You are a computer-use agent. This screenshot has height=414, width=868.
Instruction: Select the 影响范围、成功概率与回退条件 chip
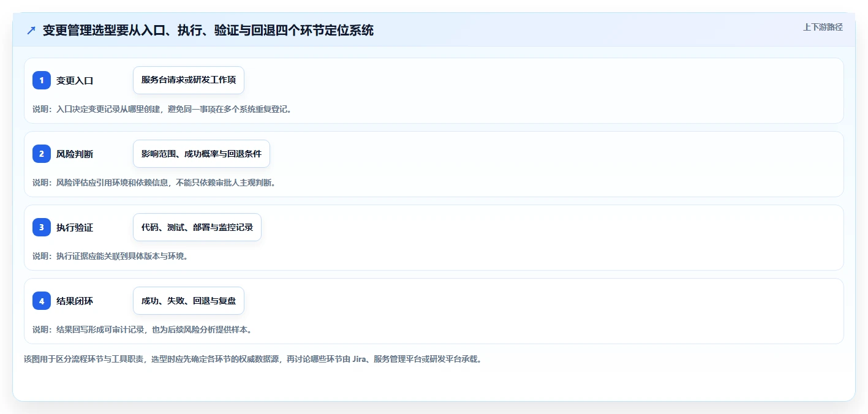202,154
